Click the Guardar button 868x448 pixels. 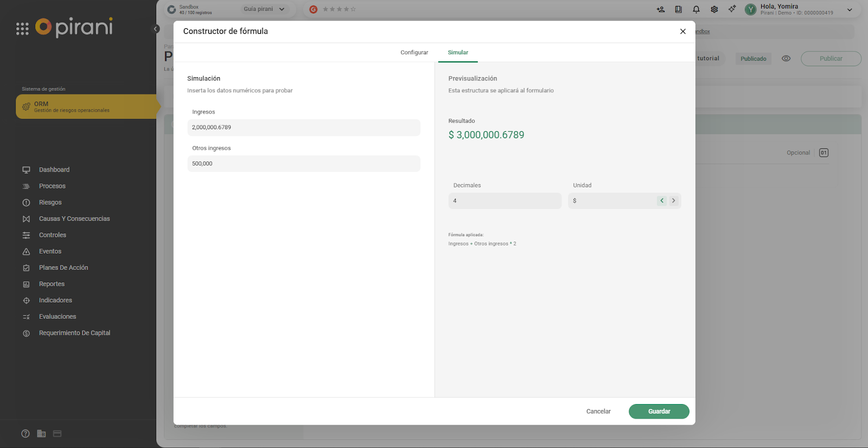point(659,412)
